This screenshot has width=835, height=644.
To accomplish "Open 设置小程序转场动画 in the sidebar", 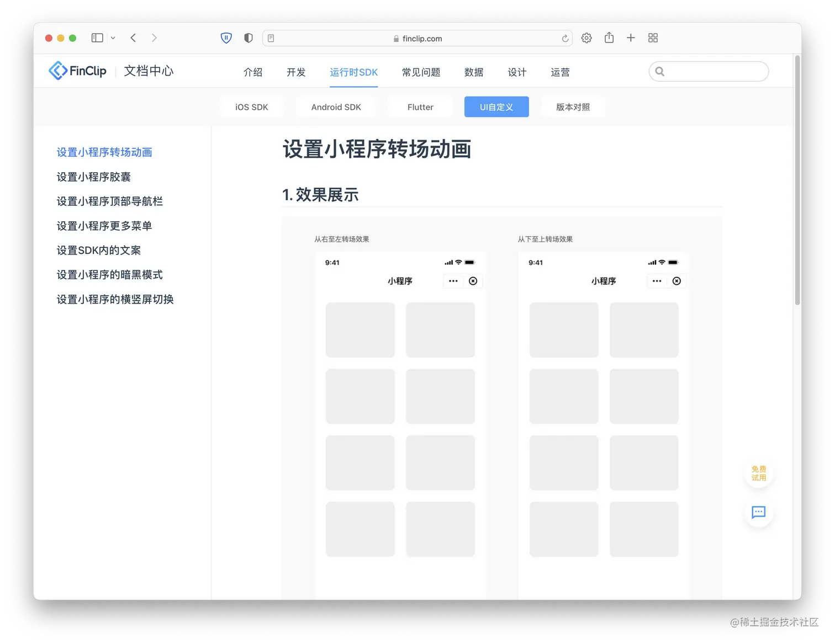I will (x=104, y=152).
